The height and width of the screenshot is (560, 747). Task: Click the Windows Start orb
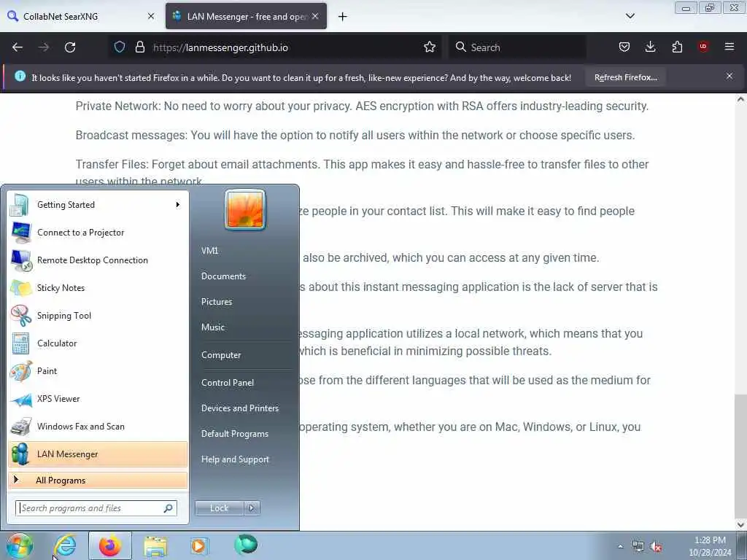coord(20,545)
